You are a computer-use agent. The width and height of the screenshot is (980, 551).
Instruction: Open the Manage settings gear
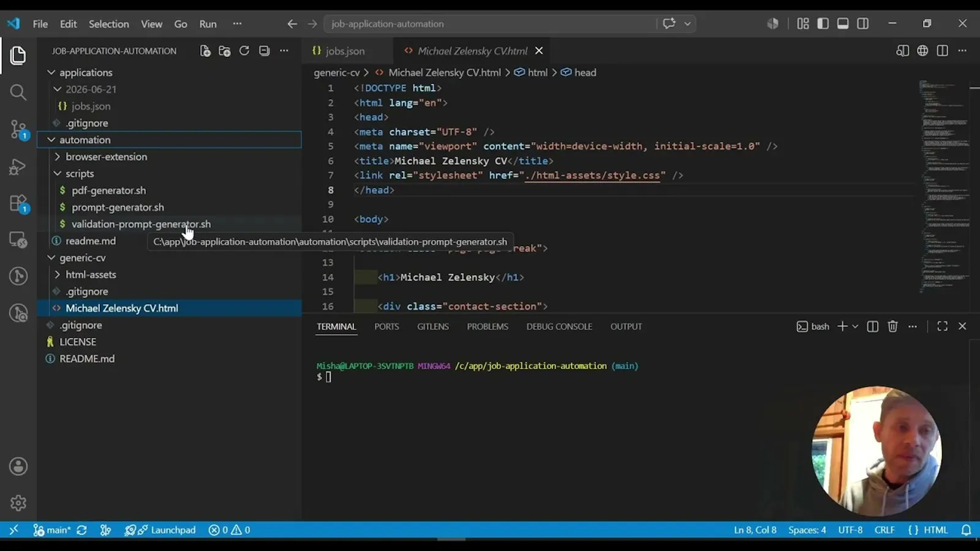[x=18, y=503]
